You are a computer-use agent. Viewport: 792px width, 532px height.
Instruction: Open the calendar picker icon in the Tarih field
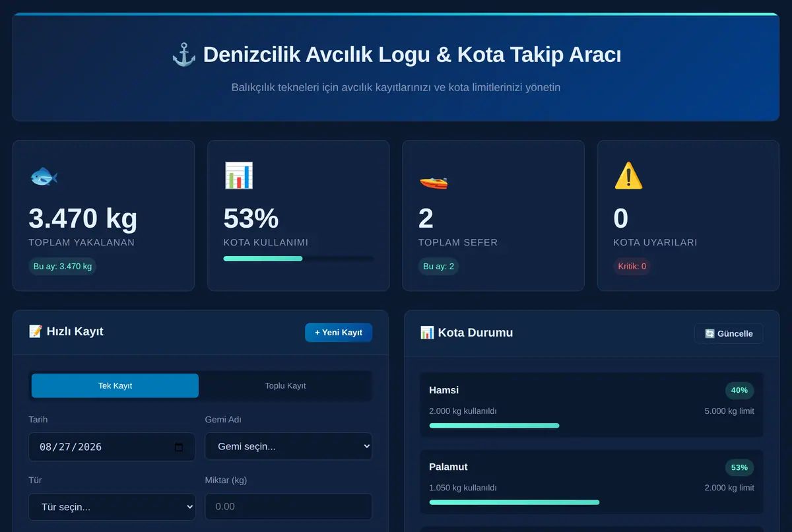[179, 447]
